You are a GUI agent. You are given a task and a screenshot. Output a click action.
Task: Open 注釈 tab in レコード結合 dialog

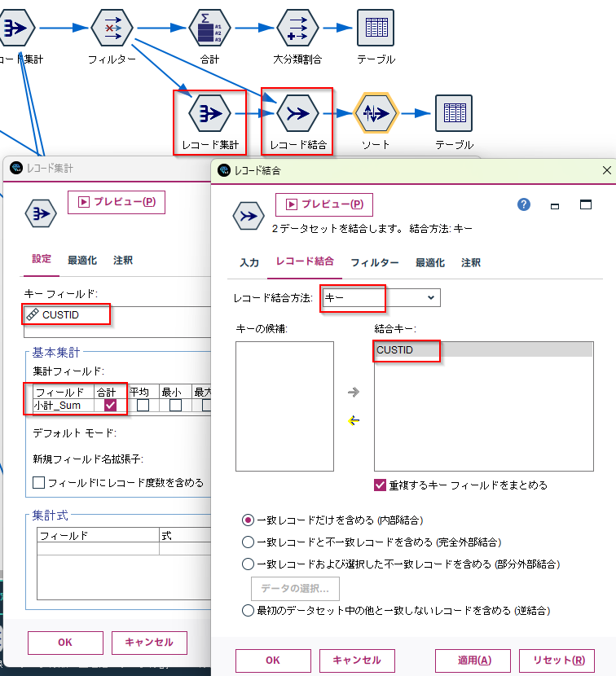pyautogui.click(x=471, y=262)
